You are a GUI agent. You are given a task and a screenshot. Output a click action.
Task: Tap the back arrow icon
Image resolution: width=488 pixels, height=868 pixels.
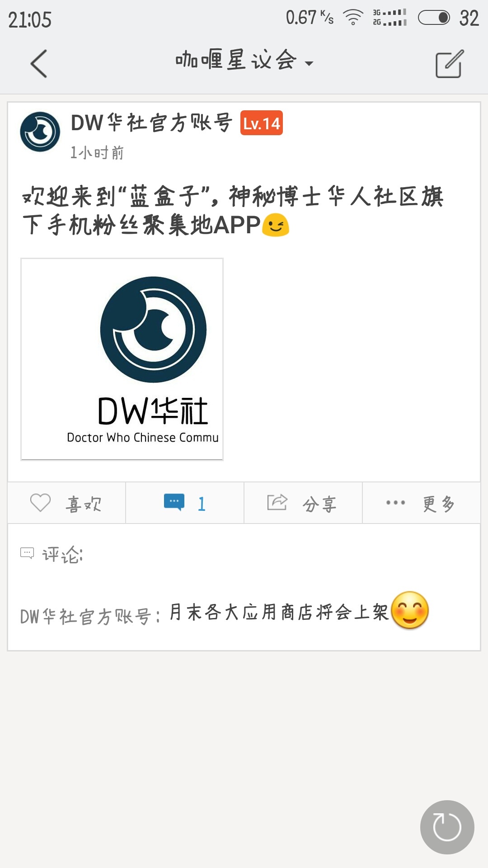click(x=39, y=64)
